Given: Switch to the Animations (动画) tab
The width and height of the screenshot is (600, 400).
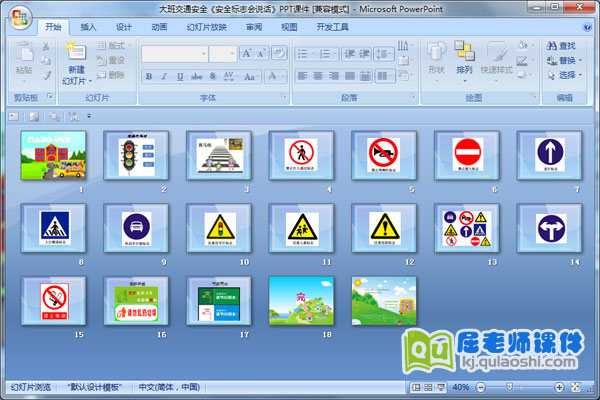Looking at the screenshot, I should pos(159,27).
